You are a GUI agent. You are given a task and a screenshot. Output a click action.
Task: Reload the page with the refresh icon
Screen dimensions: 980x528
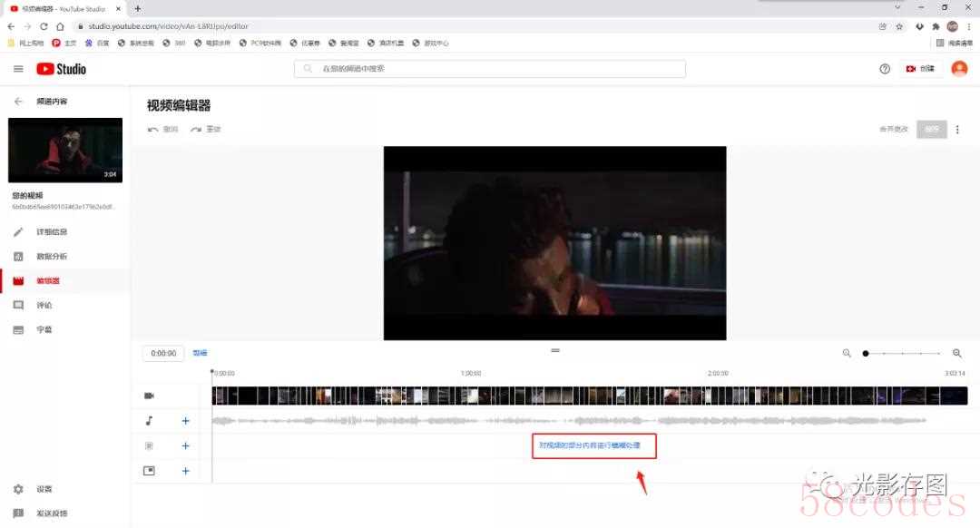tap(44, 26)
